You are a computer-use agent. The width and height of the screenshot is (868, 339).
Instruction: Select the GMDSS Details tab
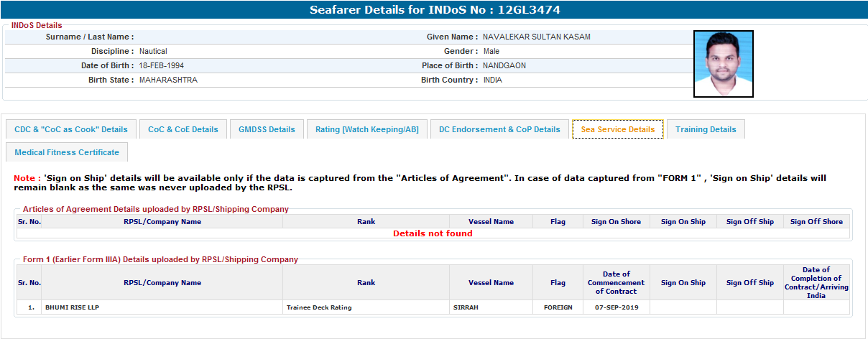267,129
